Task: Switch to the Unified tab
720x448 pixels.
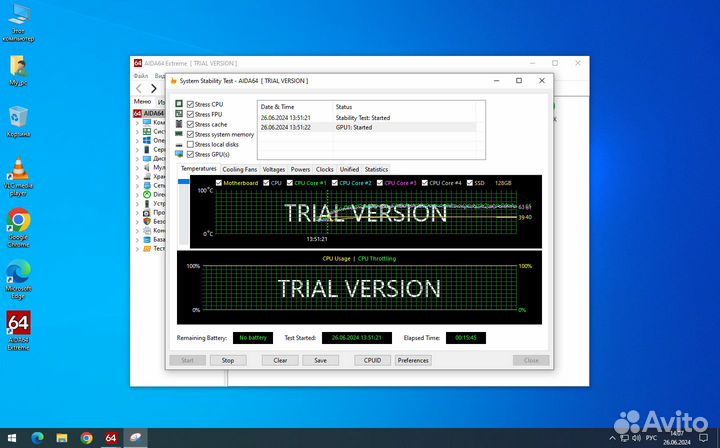Action: pos(349,169)
